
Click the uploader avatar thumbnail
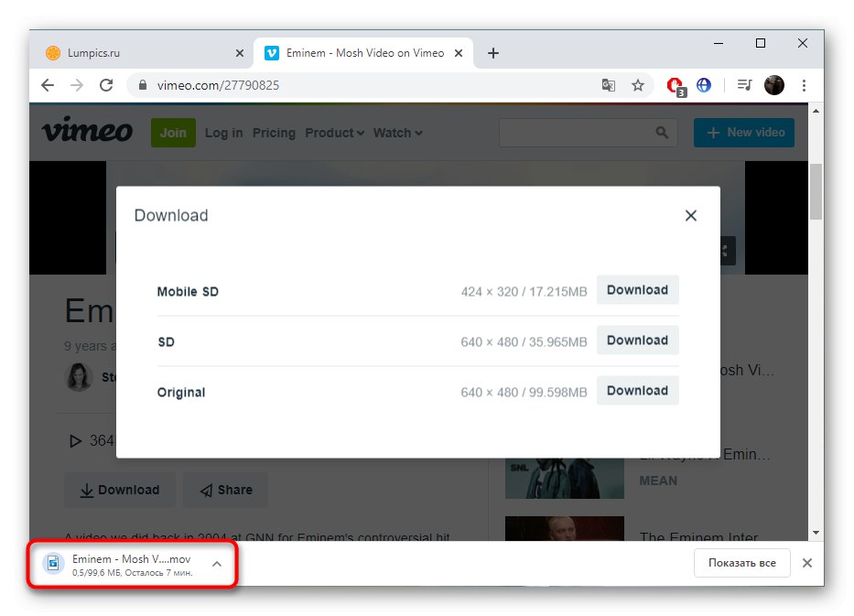click(79, 377)
